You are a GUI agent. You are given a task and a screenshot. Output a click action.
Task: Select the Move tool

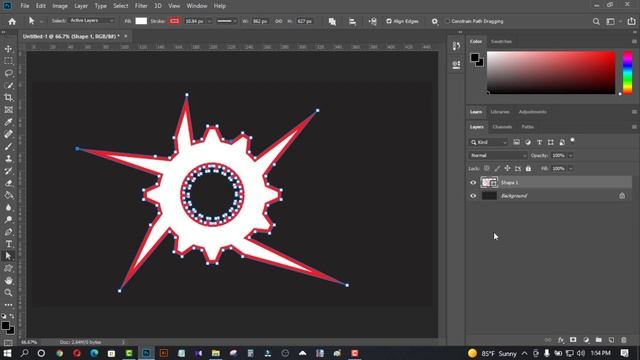(8, 49)
